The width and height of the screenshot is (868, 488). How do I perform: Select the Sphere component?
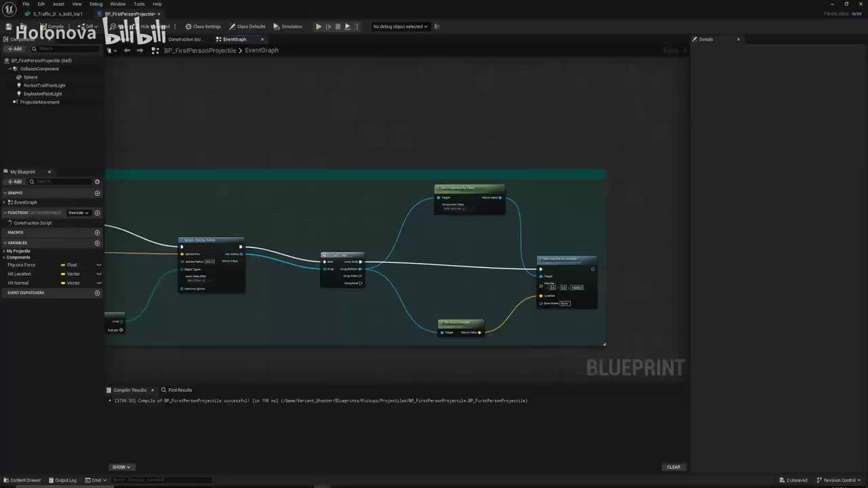pos(31,77)
